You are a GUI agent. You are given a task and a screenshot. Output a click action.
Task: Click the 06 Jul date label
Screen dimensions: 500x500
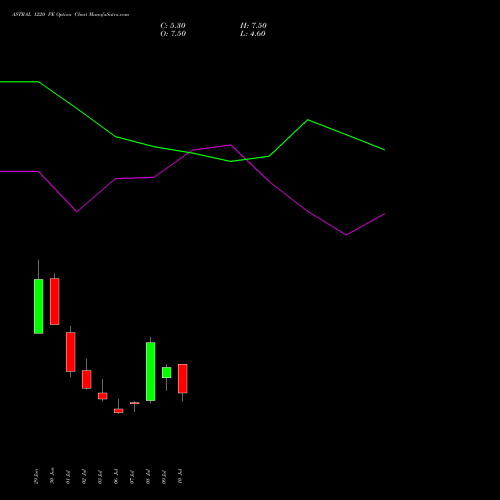pyautogui.click(x=116, y=477)
